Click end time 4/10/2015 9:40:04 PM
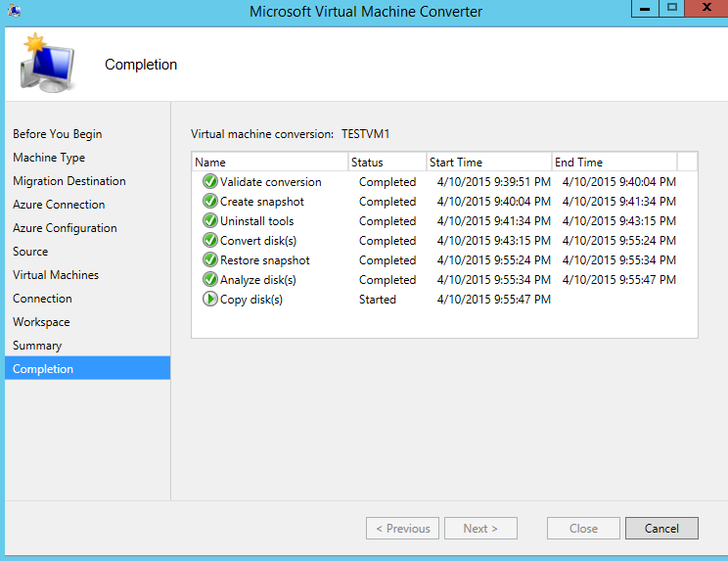 (618, 181)
